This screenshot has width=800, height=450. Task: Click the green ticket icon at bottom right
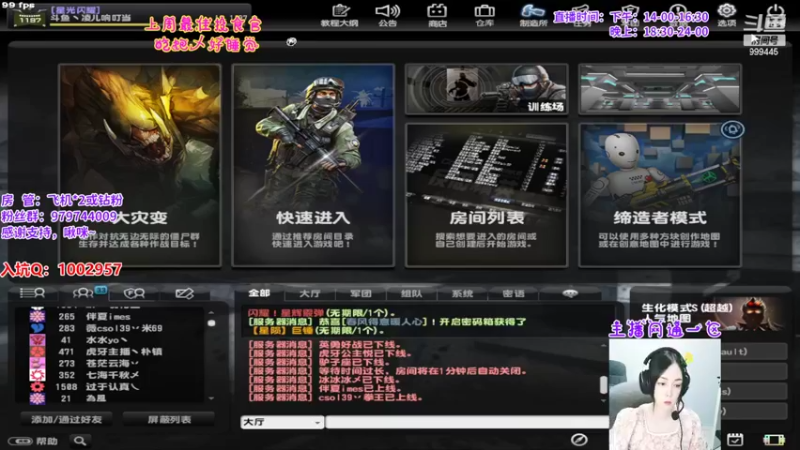pyautogui.click(x=773, y=439)
